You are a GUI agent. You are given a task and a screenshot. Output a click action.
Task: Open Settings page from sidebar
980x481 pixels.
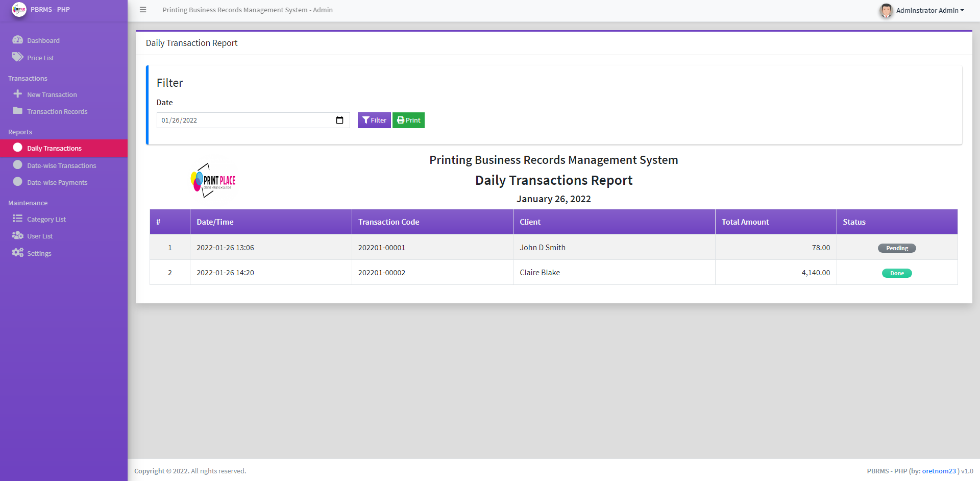pos(64,253)
